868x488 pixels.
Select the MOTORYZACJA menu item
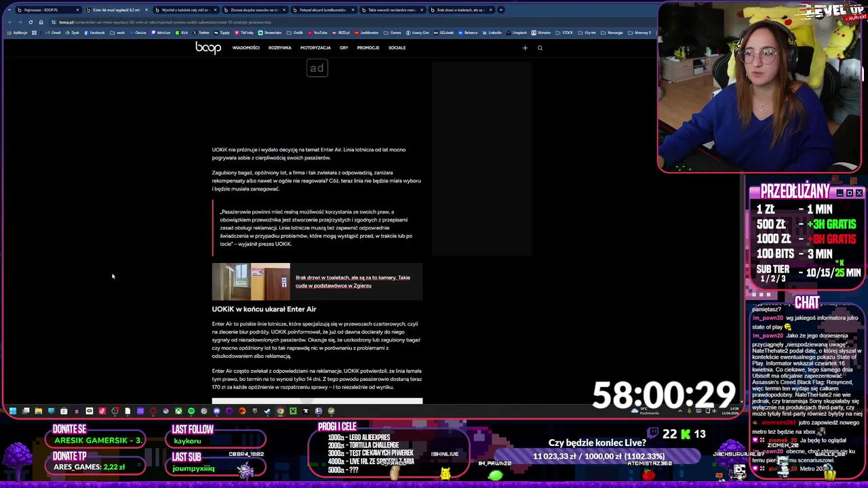click(315, 48)
